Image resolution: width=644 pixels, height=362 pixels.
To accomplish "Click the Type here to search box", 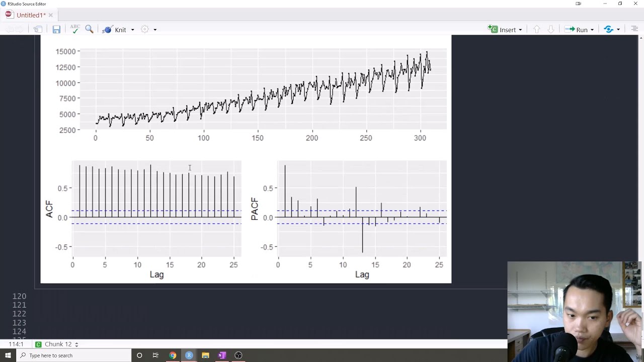I will tap(74, 355).
